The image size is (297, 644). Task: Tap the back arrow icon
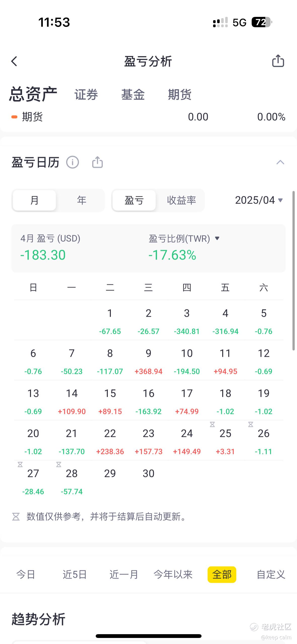[x=14, y=61]
